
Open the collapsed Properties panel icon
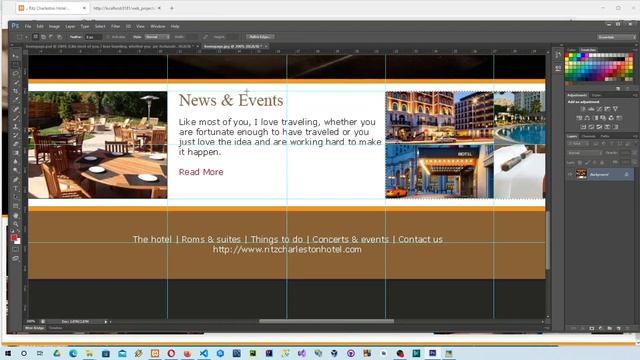[x=558, y=69]
